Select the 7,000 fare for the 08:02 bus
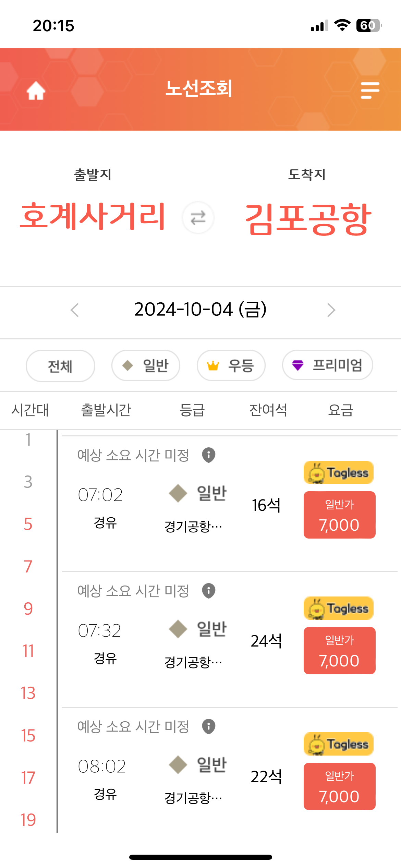Viewport: 401px width, 868px height. coord(340,786)
